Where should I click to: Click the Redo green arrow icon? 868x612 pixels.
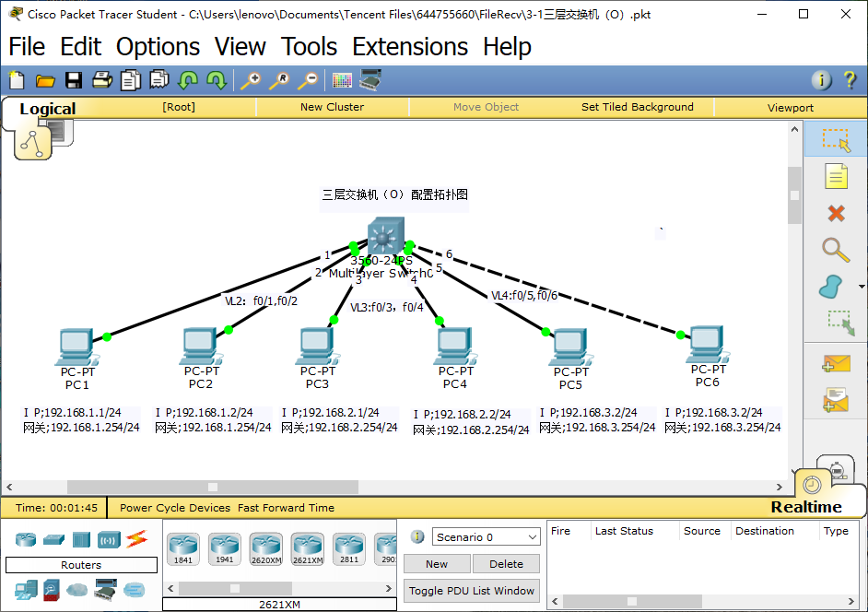click(x=217, y=80)
